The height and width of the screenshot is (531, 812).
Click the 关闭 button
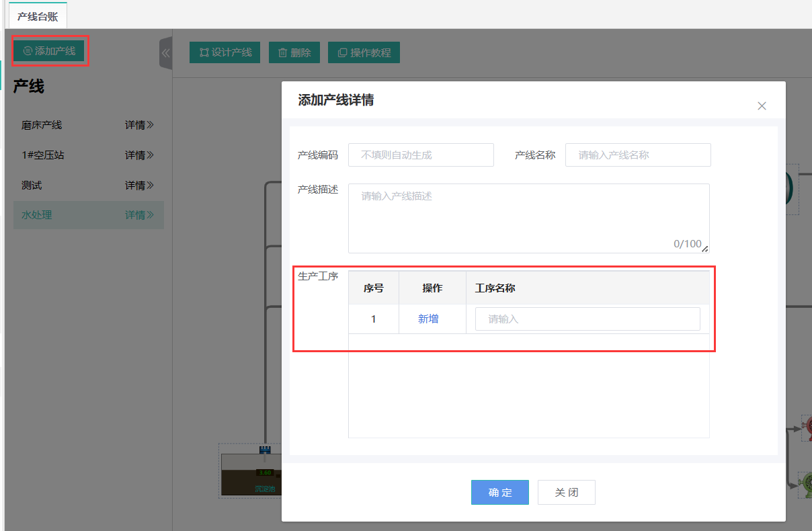(567, 492)
